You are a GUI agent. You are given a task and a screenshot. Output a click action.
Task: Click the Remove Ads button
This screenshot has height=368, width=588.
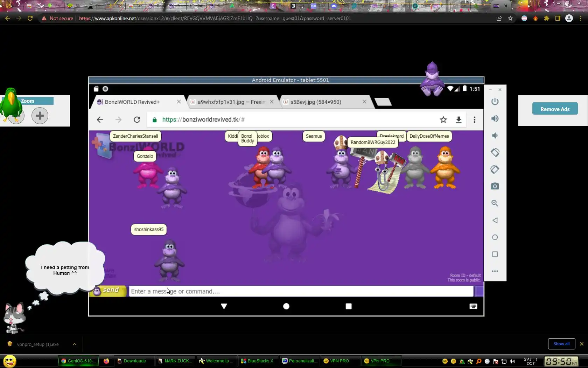point(555,109)
